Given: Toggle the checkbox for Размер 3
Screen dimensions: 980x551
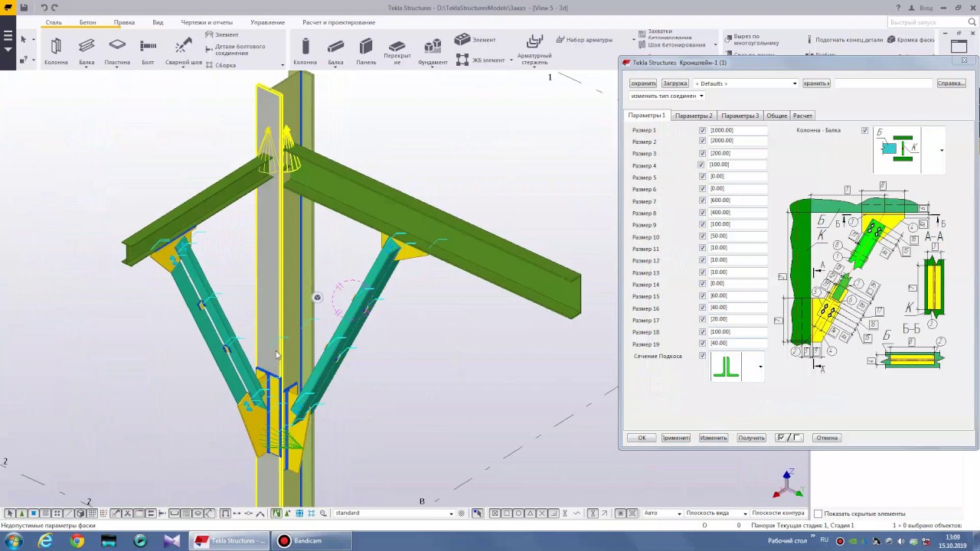Looking at the screenshot, I should (702, 153).
